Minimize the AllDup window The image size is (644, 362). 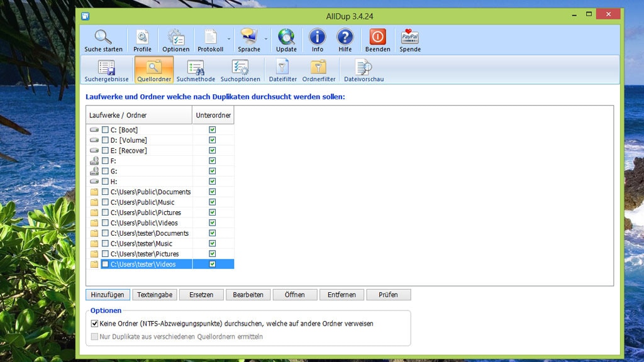(x=574, y=15)
